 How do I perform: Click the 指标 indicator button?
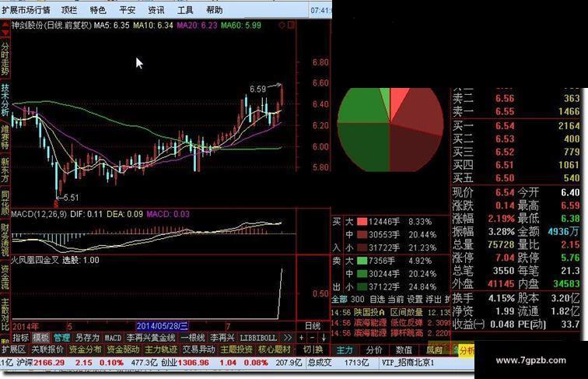tap(21, 337)
